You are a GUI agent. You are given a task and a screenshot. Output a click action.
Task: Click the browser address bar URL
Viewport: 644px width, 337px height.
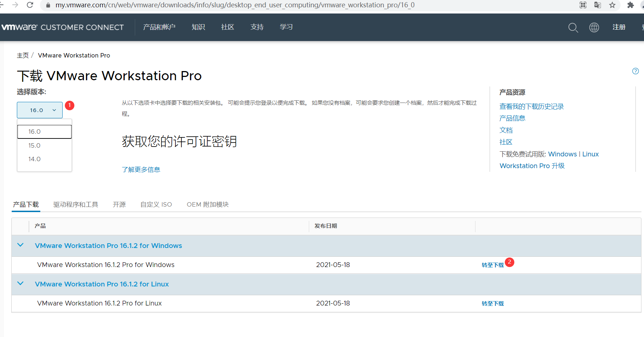click(235, 5)
